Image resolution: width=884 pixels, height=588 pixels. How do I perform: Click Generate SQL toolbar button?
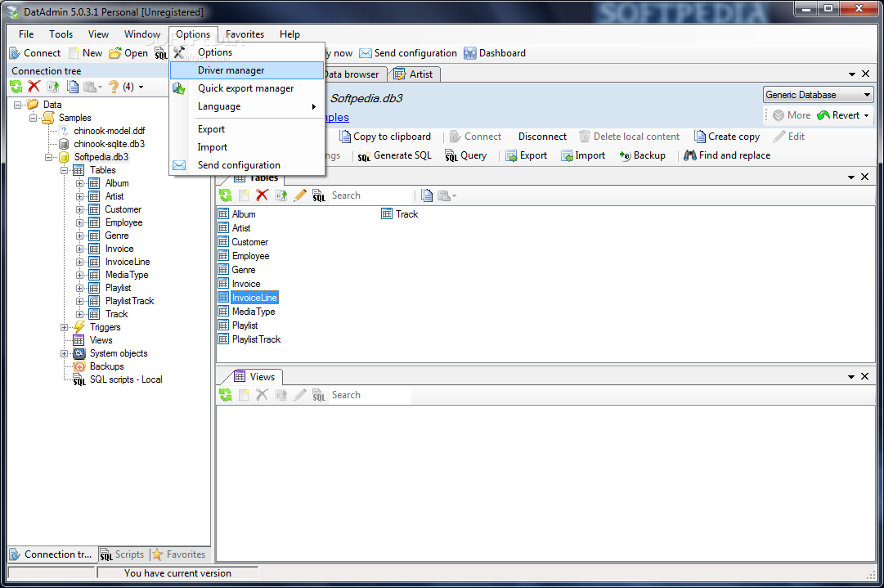pyautogui.click(x=395, y=155)
